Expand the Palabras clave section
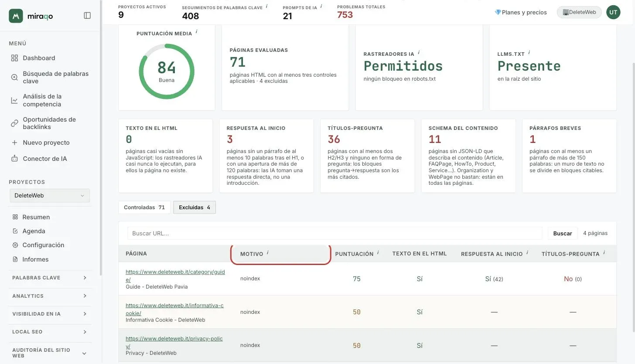Screen dimensions: 635x364 coord(50,278)
